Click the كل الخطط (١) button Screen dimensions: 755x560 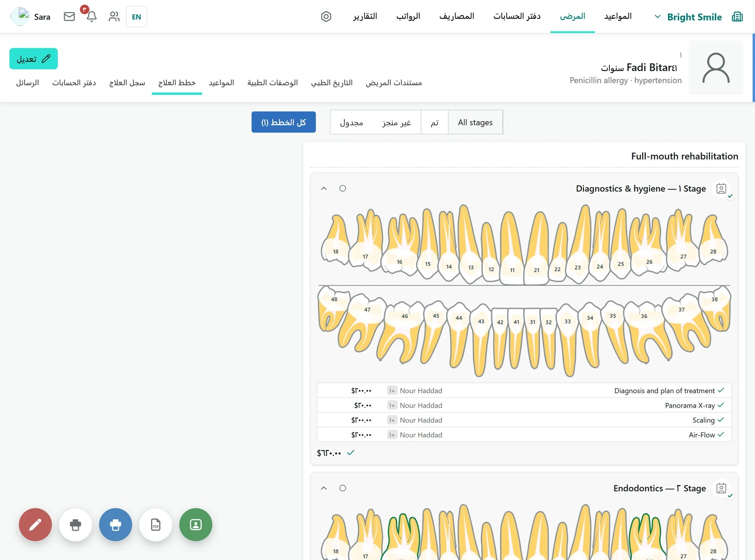pyautogui.click(x=284, y=122)
